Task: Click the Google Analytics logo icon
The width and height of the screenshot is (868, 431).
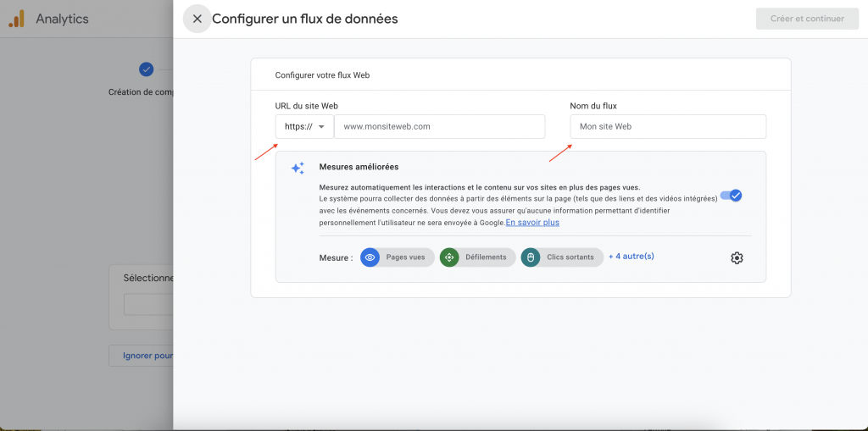Action: point(16,19)
